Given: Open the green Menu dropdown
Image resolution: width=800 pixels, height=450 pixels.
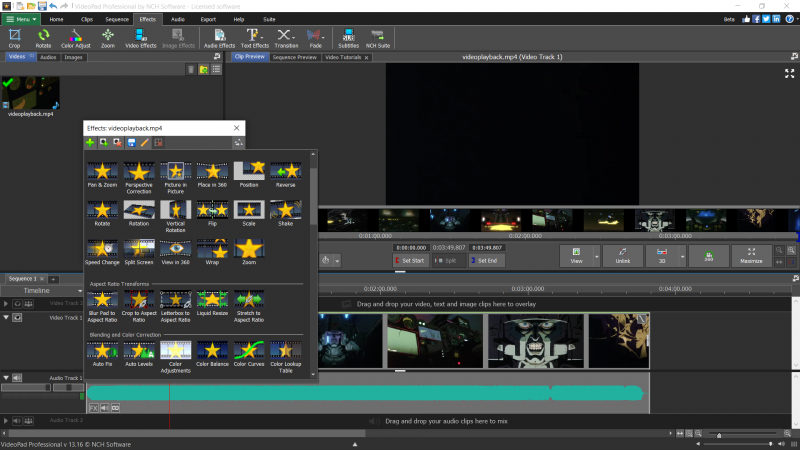Looking at the screenshot, I should [21, 19].
